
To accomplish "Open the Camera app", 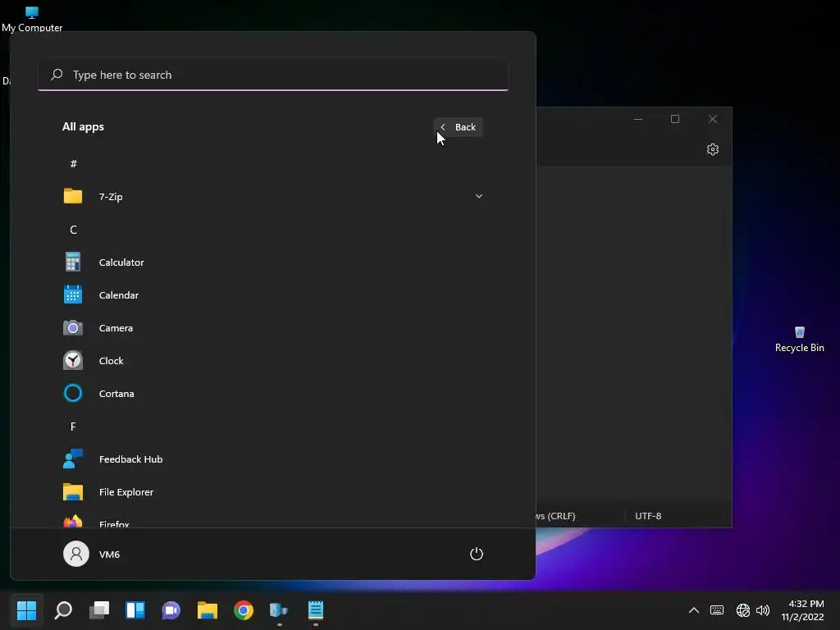I will (x=273, y=328).
